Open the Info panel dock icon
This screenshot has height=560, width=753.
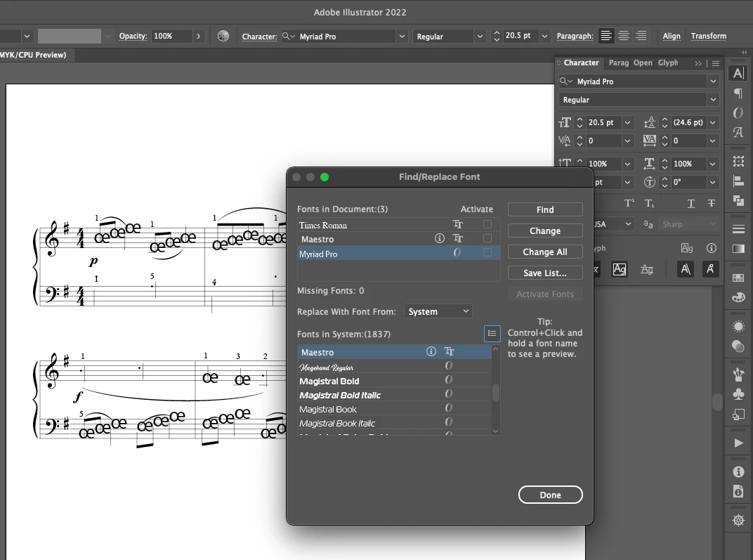click(738, 471)
